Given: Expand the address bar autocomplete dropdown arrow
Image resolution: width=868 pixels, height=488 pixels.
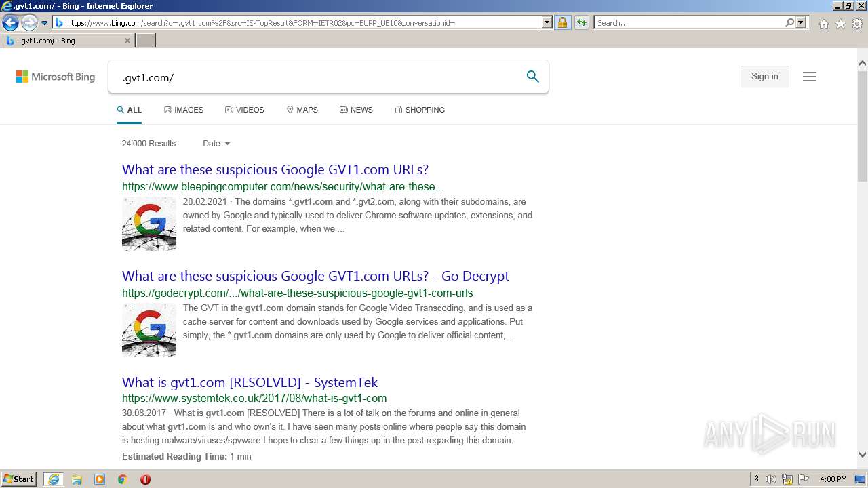Looking at the screenshot, I should tap(547, 23).
